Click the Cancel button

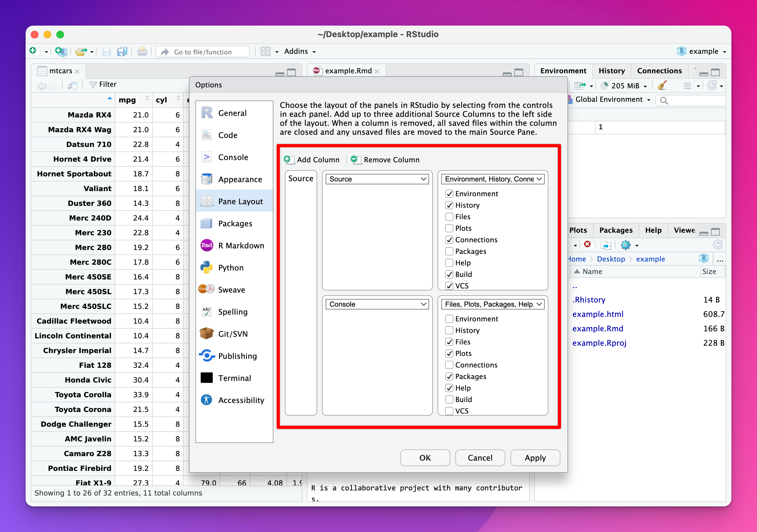[x=480, y=458]
